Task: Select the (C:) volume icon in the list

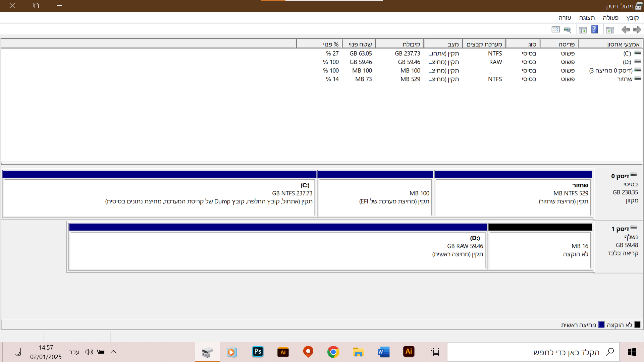Action: [638, 53]
